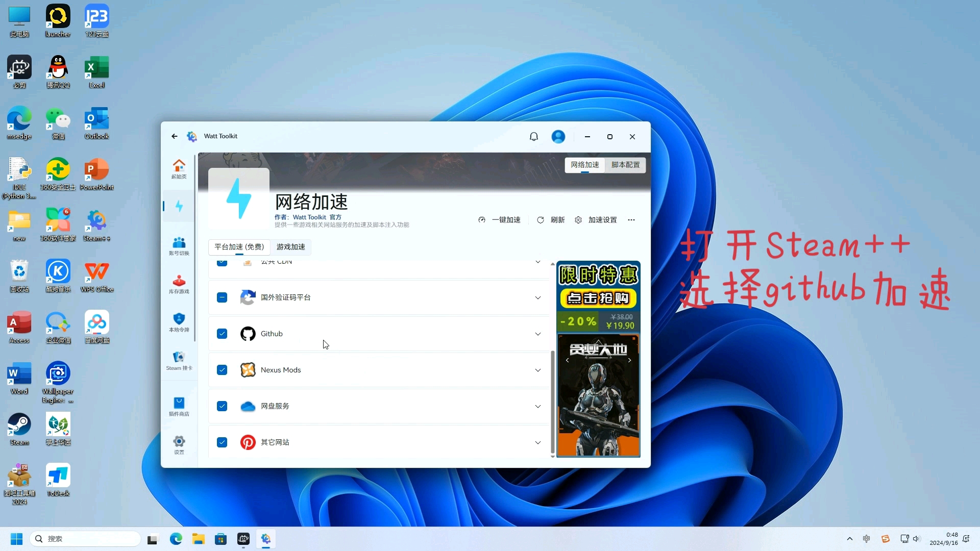Open the 库存游戏 library games sidebar icon
Screen dimensions: 980x551
tap(179, 284)
